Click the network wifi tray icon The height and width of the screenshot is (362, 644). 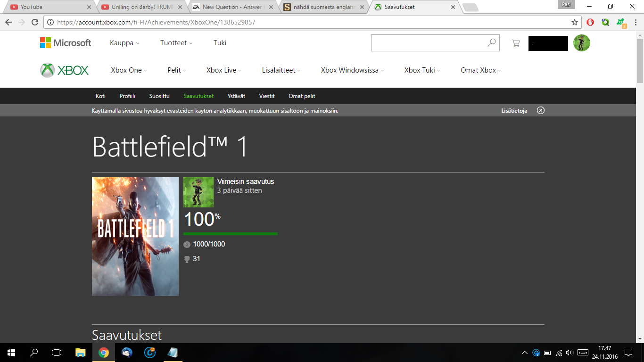pos(559,353)
